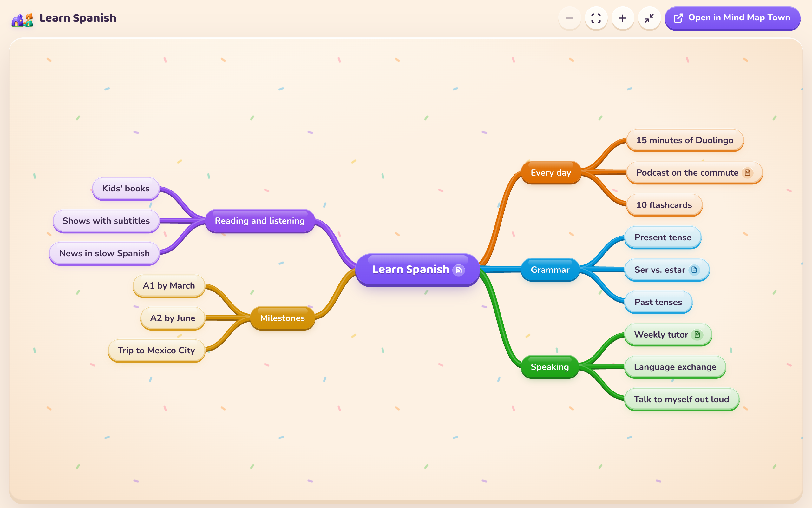Click the Language exchange node
Image resolution: width=812 pixels, height=508 pixels.
click(675, 367)
